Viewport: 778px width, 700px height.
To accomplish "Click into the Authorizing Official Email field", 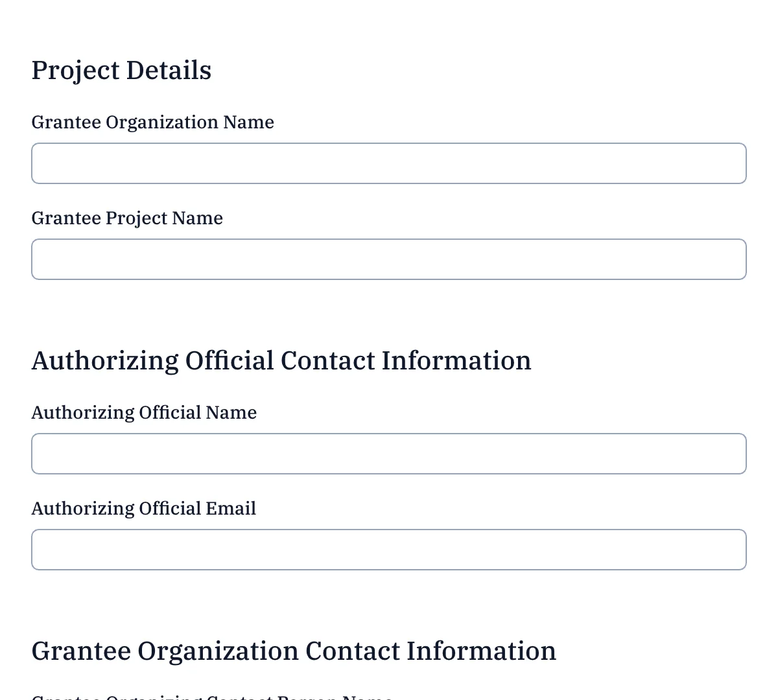I will [389, 550].
